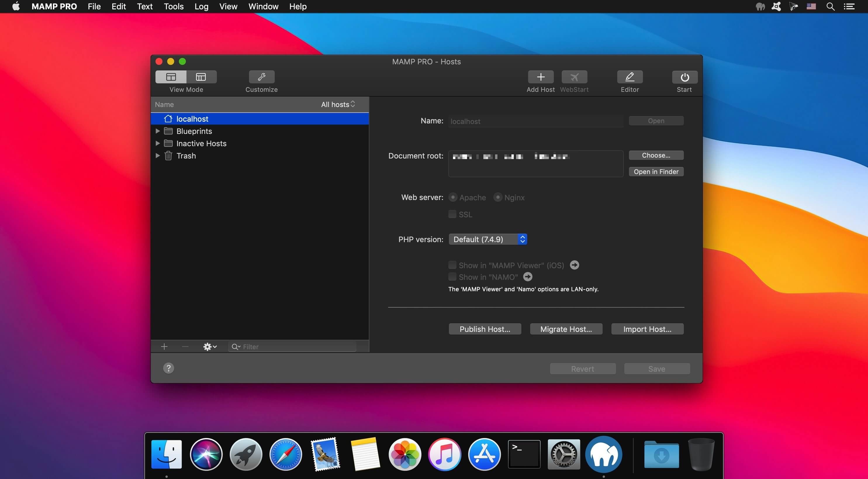This screenshot has width=868, height=479.
Task: Click arrow next to MAMP Viewer option
Action: point(574,265)
